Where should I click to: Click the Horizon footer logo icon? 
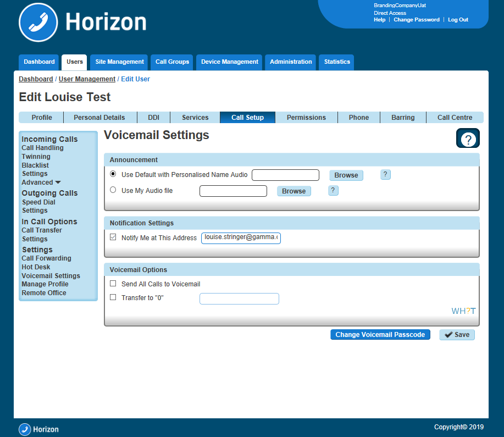[x=25, y=429]
